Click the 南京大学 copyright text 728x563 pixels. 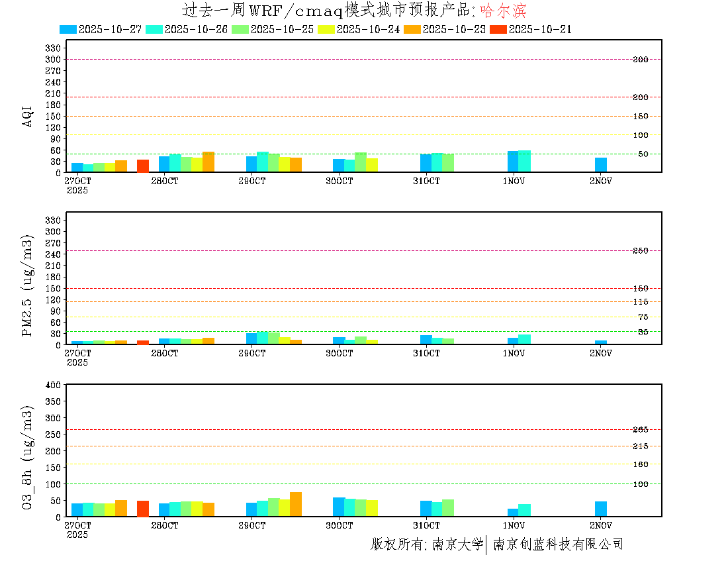(x=457, y=544)
